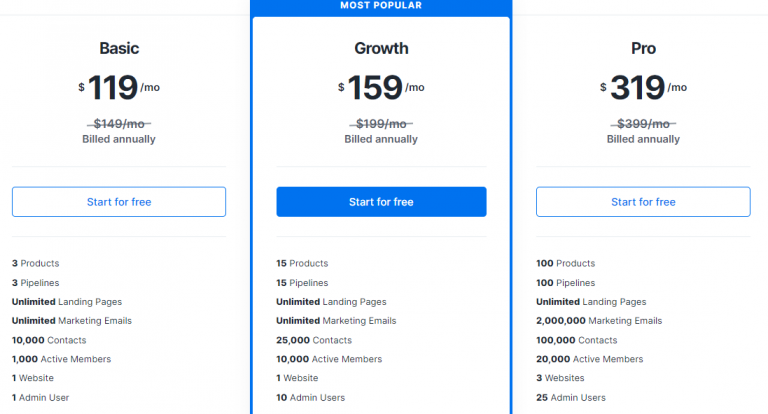The width and height of the screenshot is (768, 414).
Task: Click the crossed-out $399/mo price
Action: click(643, 124)
